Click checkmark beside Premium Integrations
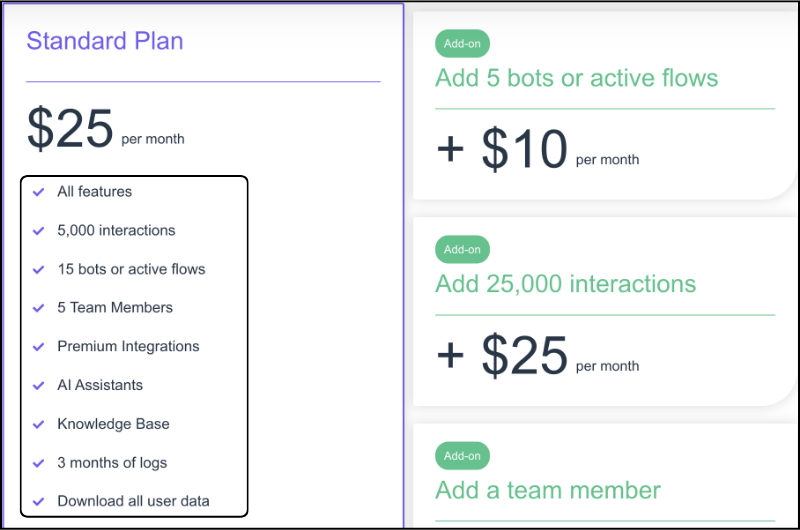800x530 pixels. [38, 347]
